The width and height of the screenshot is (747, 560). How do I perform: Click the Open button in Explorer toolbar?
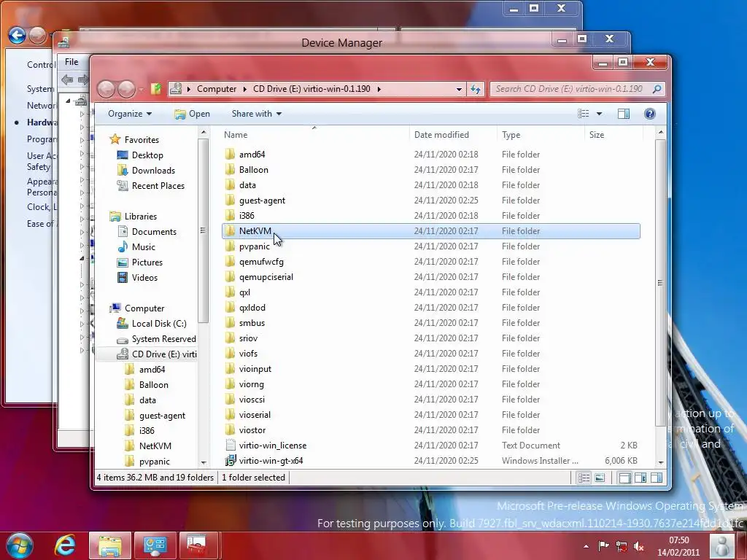pyautogui.click(x=192, y=113)
